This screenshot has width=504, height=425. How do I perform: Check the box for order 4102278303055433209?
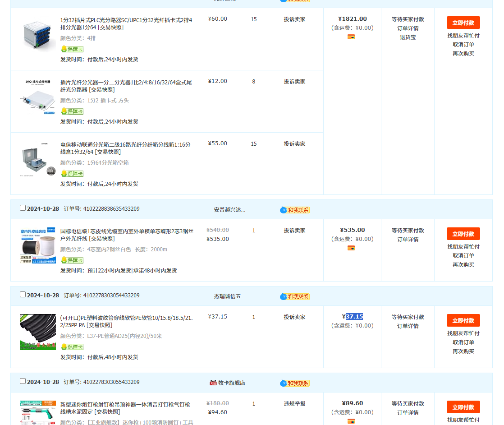tap(23, 381)
